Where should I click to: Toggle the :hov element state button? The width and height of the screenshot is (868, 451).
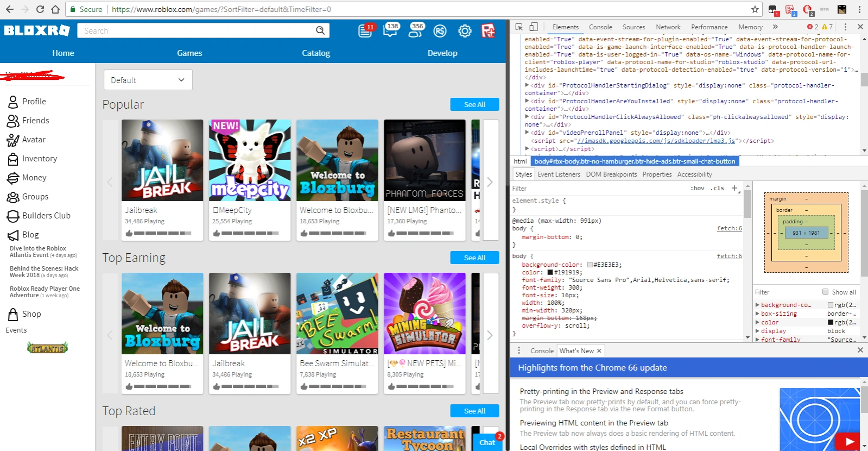coord(698,188)
